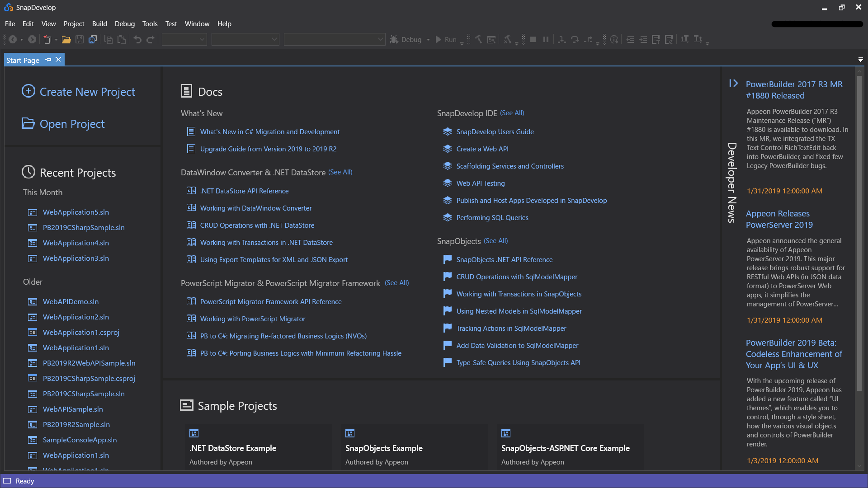The image size is (868, 488).
Task: Open the Tools menu
Action: tap(150, 23)
